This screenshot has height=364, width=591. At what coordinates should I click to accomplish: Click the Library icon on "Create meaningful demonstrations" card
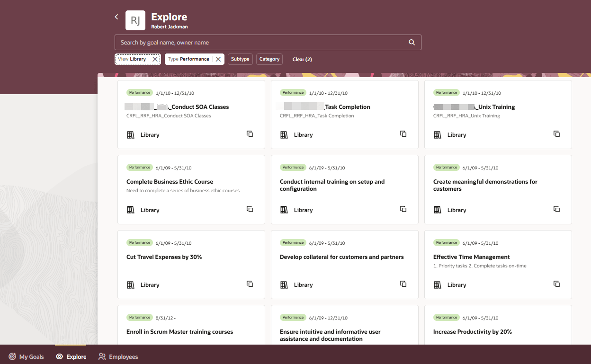click(x=437, y=209)
